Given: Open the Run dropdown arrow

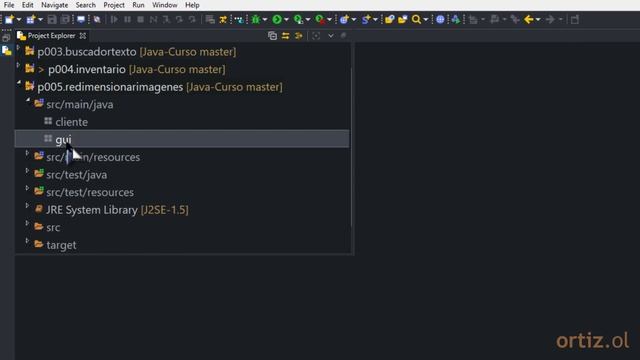Looking at the screenshot, I should tap(287, 20).
